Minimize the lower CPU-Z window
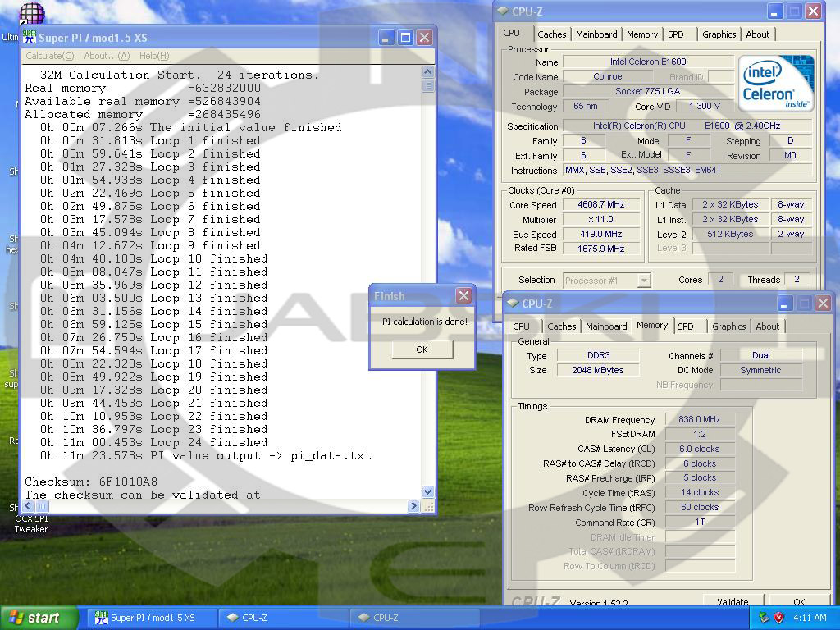The width and height of the screenshot is (840, 630). [x=784, y=304]
